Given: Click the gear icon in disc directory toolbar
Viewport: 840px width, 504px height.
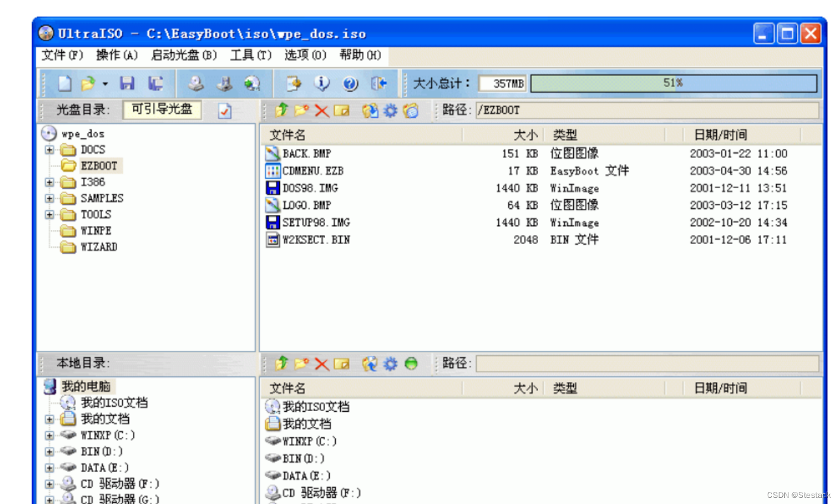Looking at the screenshot, I should pyautogui.click(x=391, y=111).
